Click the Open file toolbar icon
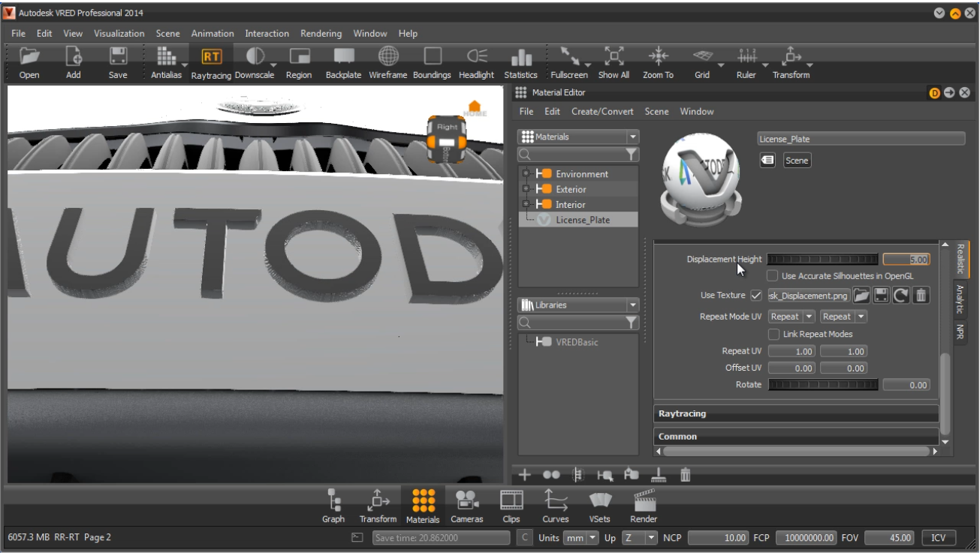Screen dimensions: 980x553 pos(29,56)
